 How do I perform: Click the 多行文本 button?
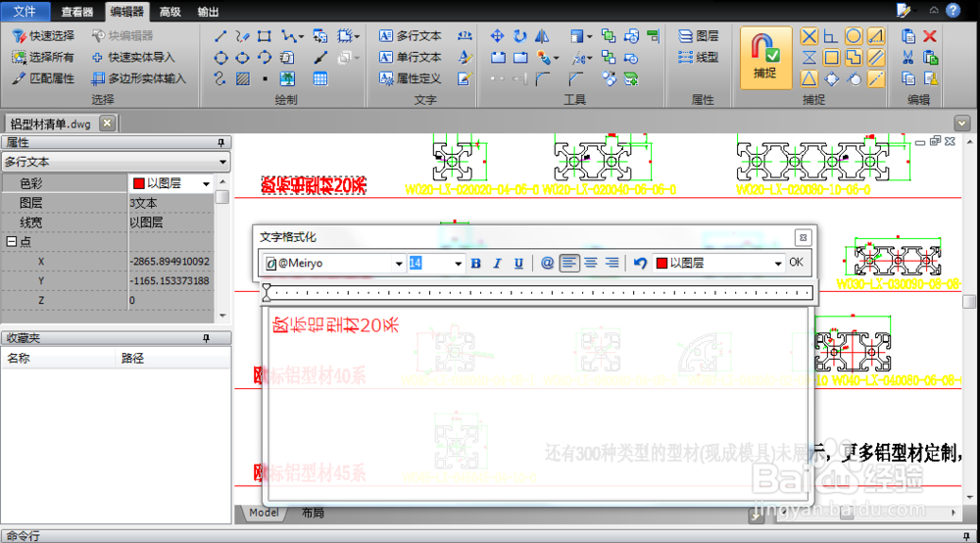tap(410, 36)
